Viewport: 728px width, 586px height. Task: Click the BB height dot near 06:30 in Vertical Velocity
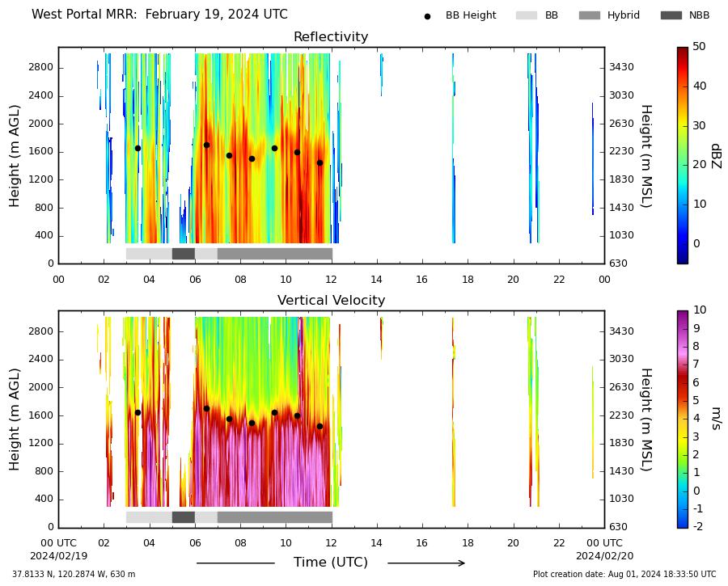(x=206, y=409)
